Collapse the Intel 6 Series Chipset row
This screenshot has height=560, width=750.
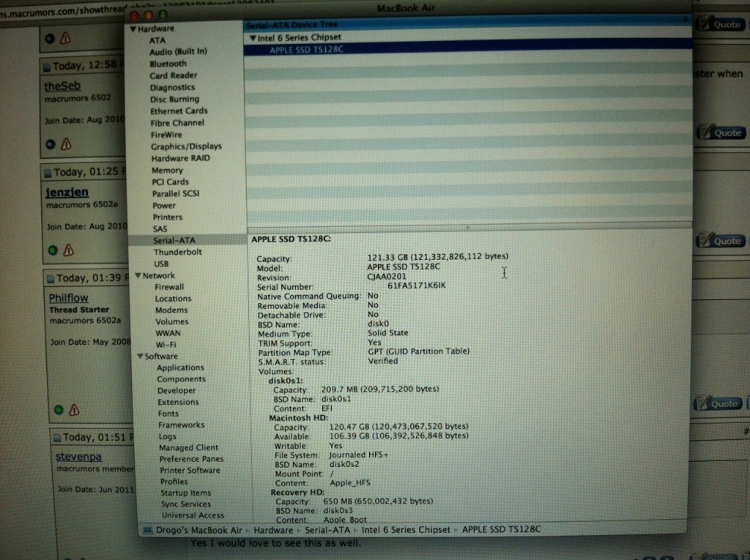coord(253,37)
